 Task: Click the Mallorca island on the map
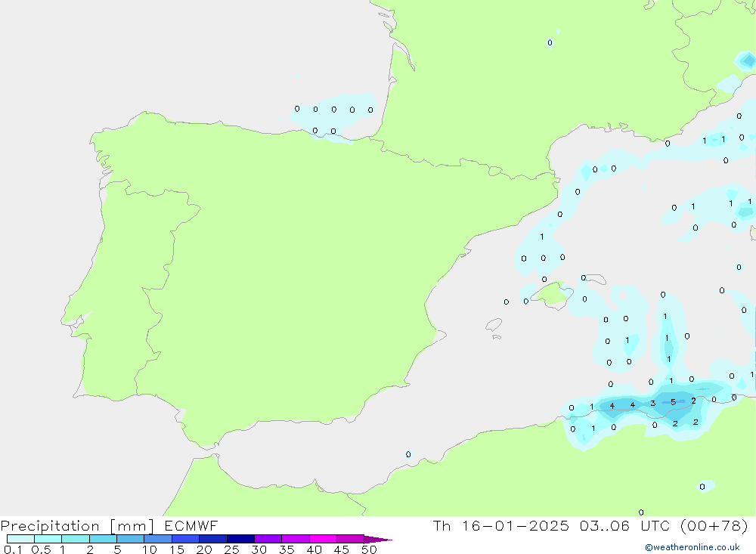(552, 294)
